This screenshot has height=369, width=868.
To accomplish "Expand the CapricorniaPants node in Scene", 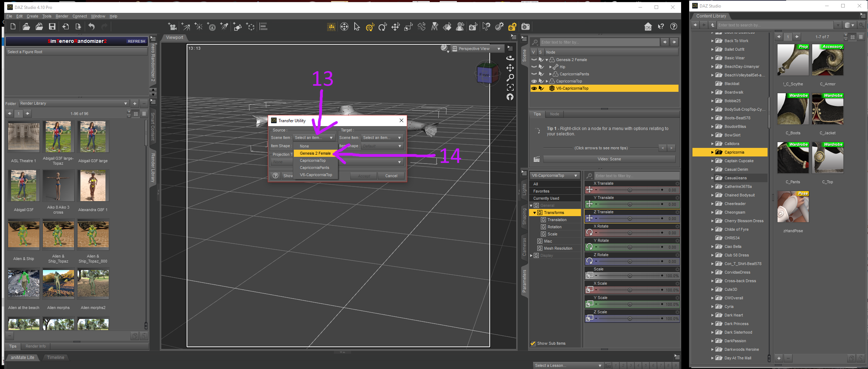I will point(550,74).
